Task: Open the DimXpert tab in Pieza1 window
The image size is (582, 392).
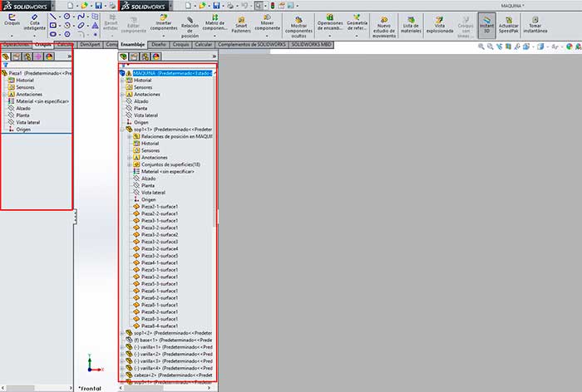Action: tap(90, 45)
